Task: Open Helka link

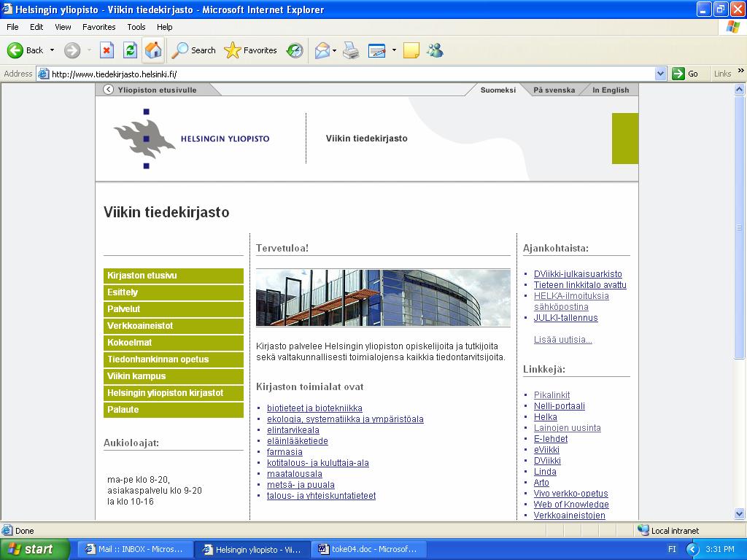Action: coord(545,416)
